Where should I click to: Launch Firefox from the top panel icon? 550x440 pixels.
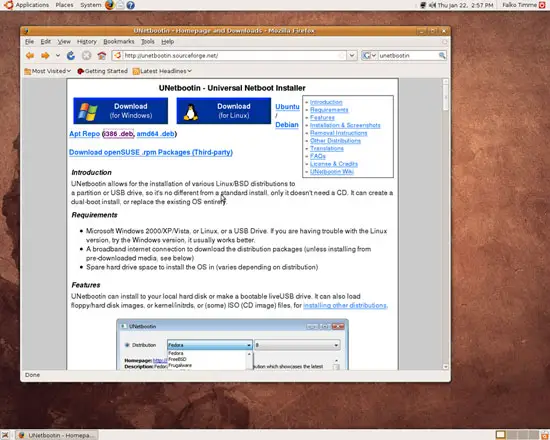pyautogui.click(x=109, y=5)
